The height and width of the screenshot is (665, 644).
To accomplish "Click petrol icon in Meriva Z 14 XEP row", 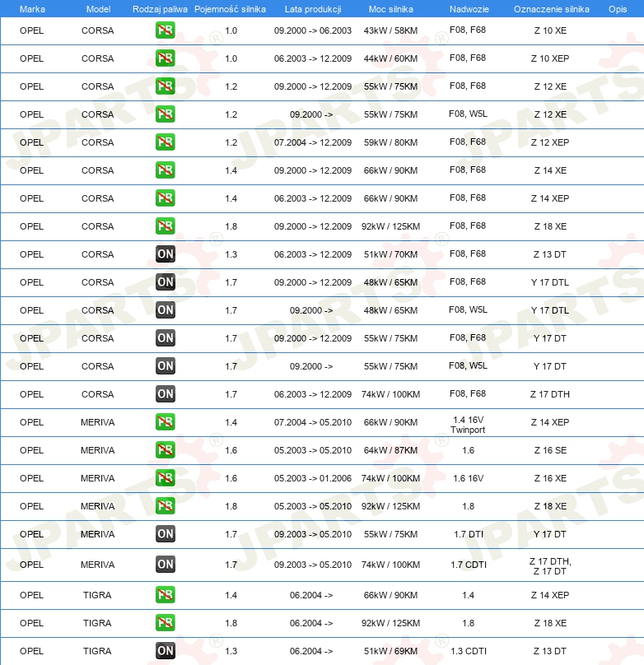I will point(165,422).
